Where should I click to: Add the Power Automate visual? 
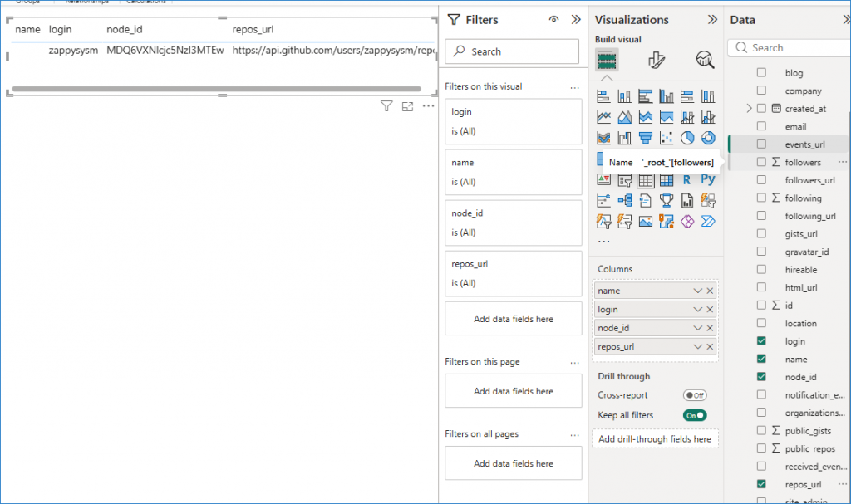(708, 222)
